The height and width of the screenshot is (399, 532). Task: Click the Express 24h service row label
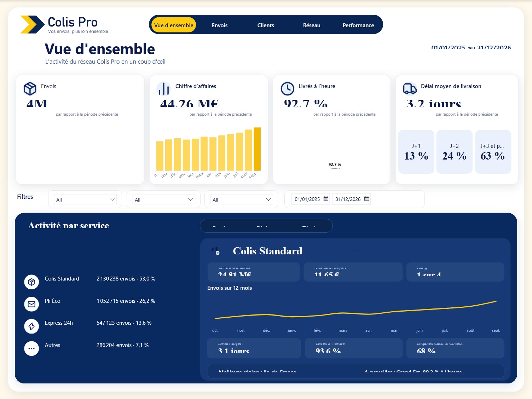point(59,323)
